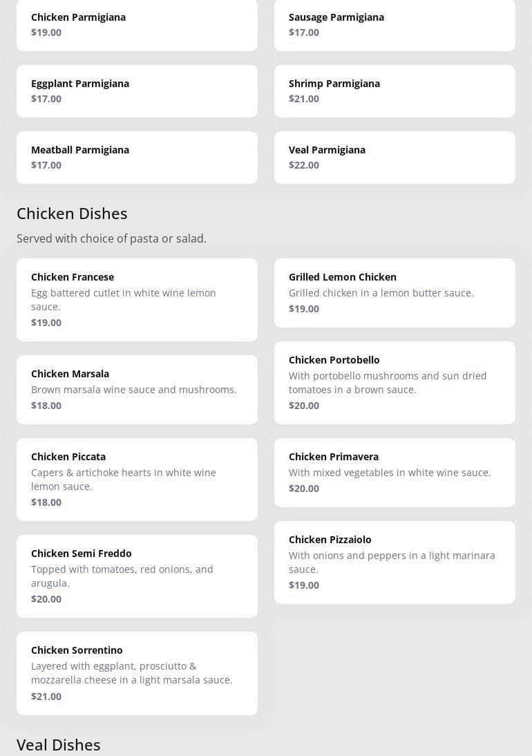Open the Chicken Portobello item

[x=395, y=383]
